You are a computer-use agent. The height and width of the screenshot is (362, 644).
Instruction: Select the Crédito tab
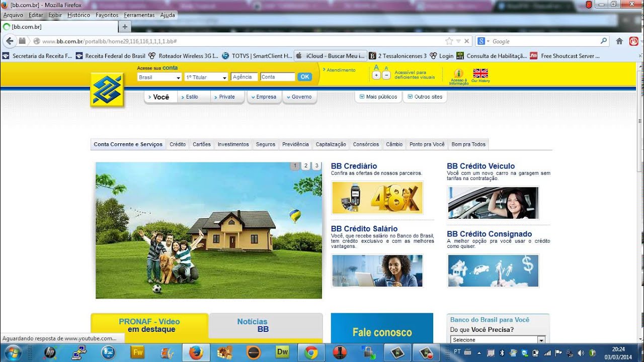point(178,144)
